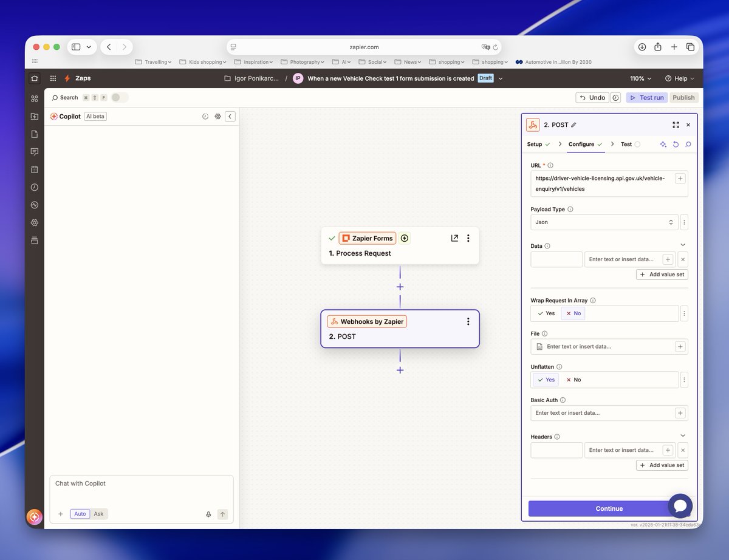Focus the Basic Auth input field
Screen dimensions: 729x560
coord(609,413)
